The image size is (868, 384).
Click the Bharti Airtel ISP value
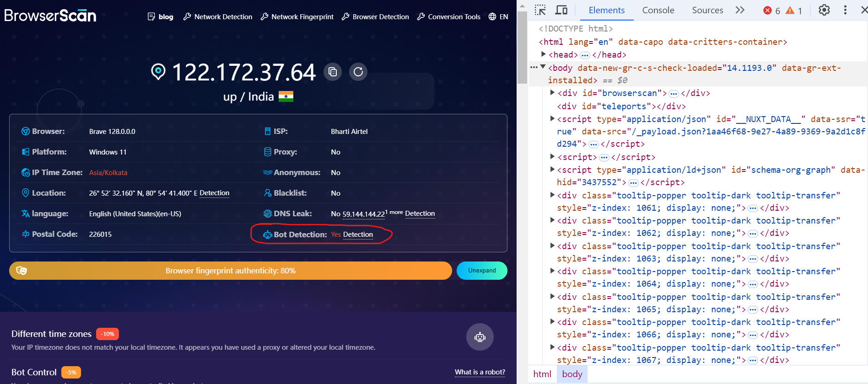[x=349, y=131]
